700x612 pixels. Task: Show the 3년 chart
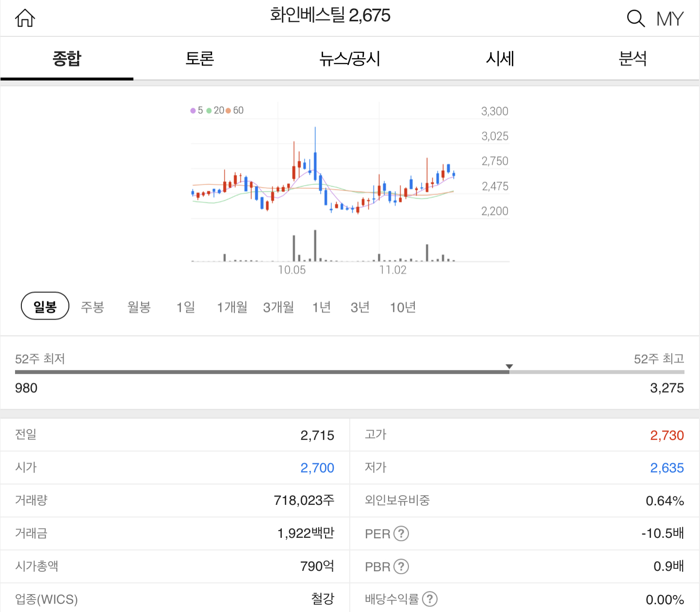point(360,307)
